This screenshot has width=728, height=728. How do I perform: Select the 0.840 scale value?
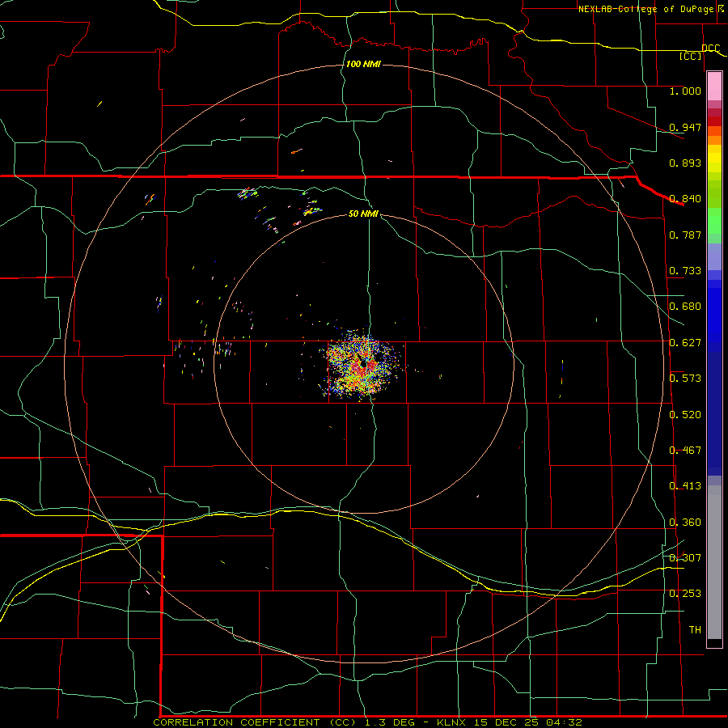pyautogui.click(x=685, y=199)
